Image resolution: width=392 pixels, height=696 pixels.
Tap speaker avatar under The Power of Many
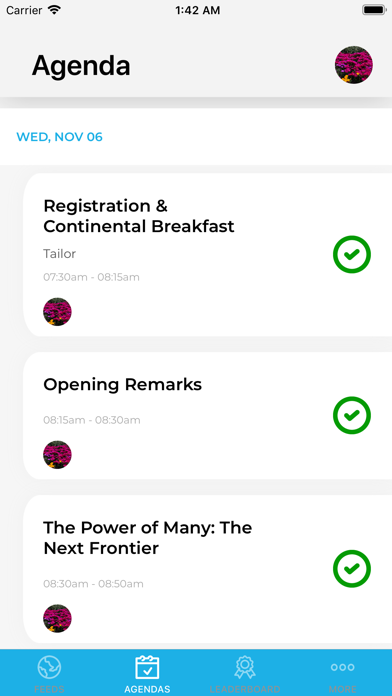(57, 618)
